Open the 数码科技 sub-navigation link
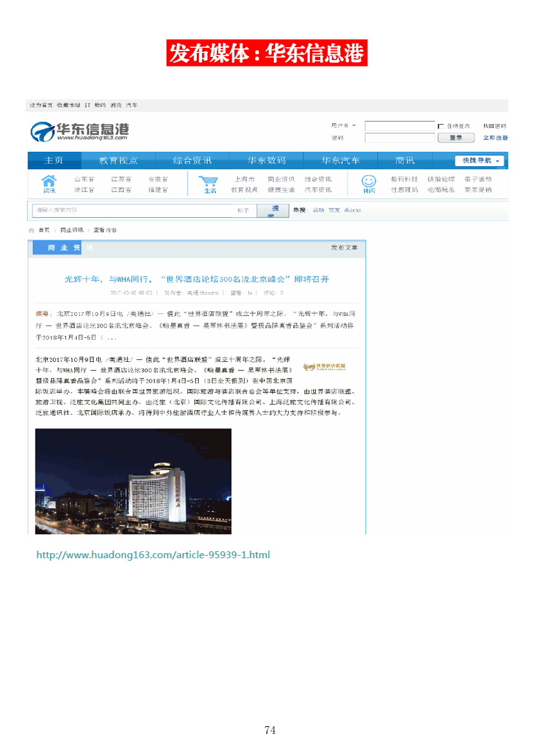This screenshot has width=534, height=756. pos(404,180)
